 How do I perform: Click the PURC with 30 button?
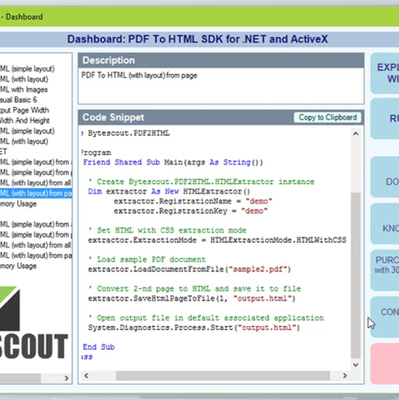pos(385,269)
